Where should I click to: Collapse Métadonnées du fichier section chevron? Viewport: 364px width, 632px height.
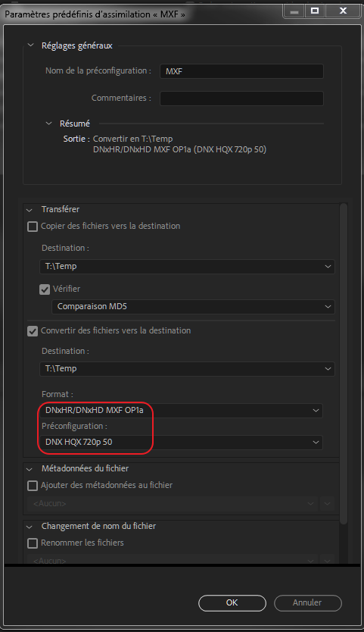[30, 469]
